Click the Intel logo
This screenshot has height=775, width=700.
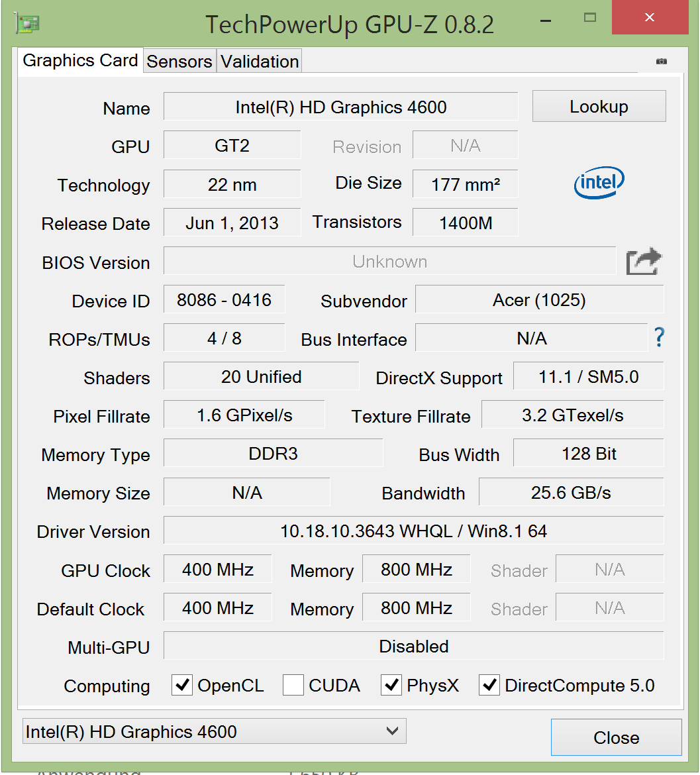point(599,183)
